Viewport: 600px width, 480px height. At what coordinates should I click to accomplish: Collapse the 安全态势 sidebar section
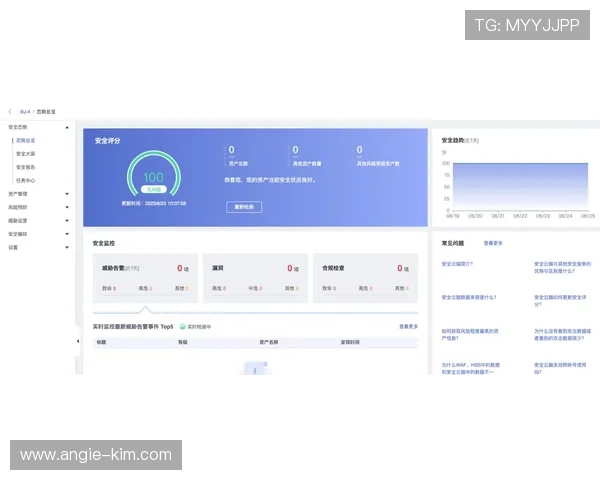(x=67, y=128)
